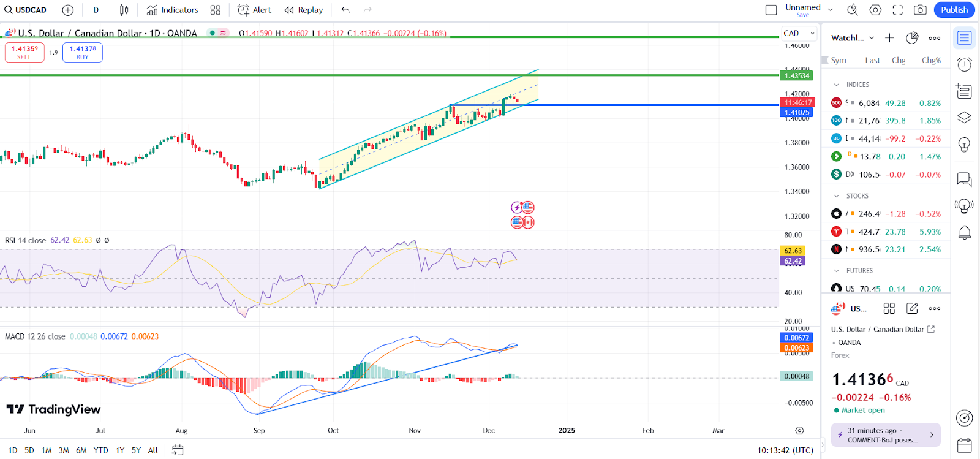Image resolution: width=980 pixels, height=459 pixels.
Task: Select the MACD 12 26 close indicator label
Action: pyautogui.click(x=35, y=336)
